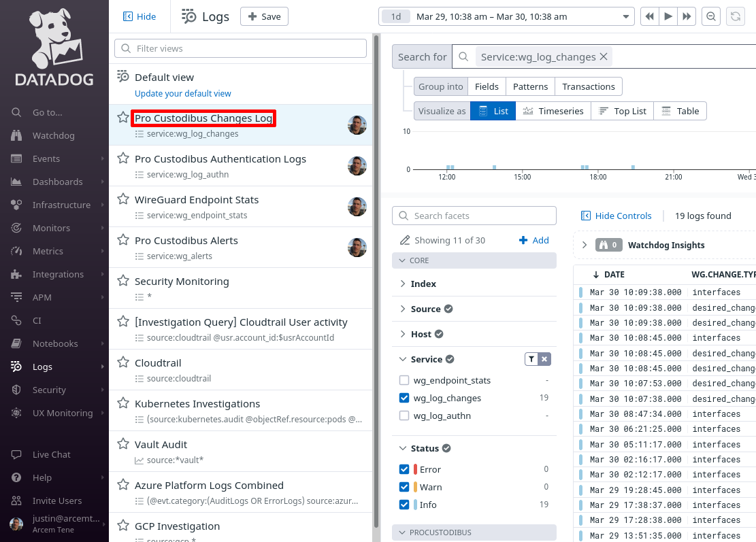The width and height of the screenshot is (756, 542).
Task: Switch visualization to Top List
Action: point(622,111)
